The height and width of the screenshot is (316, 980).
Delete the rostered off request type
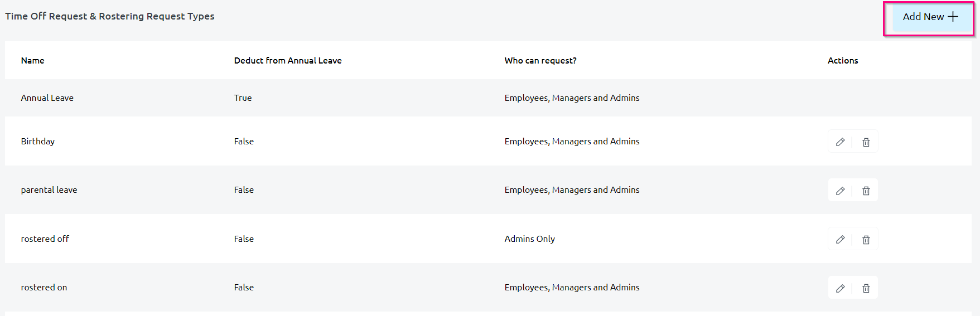(x=866, y=239)
